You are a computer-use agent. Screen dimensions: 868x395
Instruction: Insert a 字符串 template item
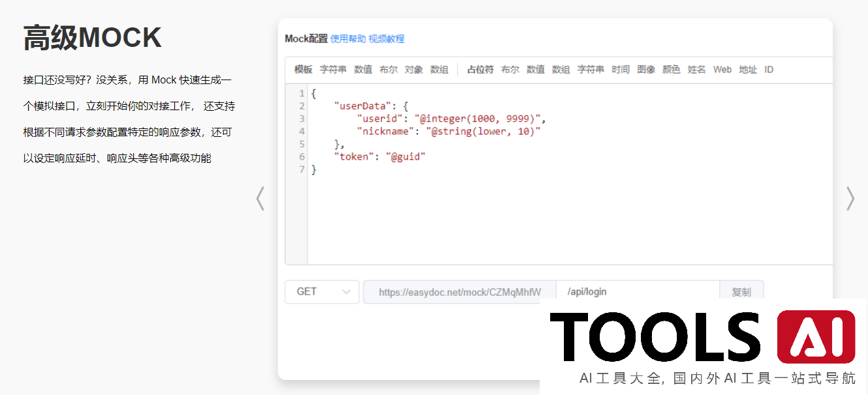[333, 70]
